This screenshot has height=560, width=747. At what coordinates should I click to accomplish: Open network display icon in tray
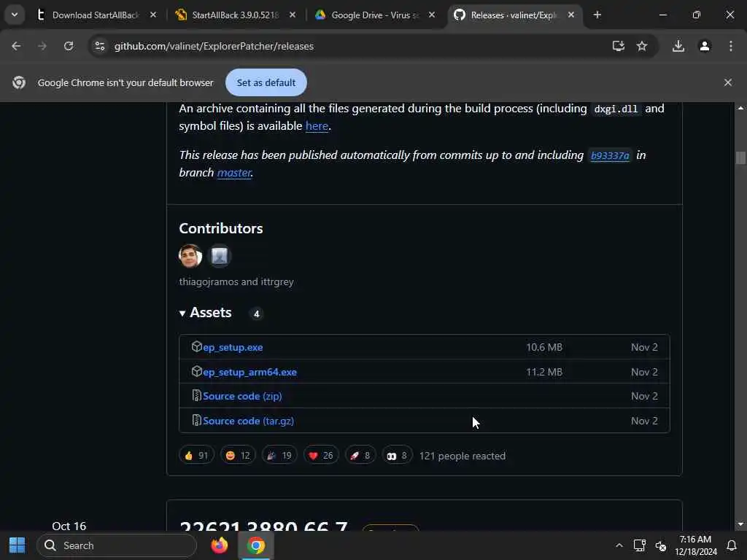(639, 545)
